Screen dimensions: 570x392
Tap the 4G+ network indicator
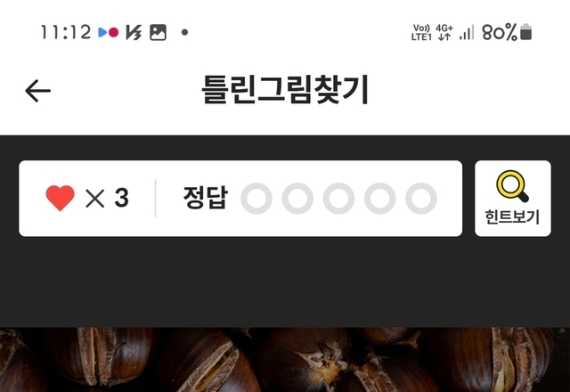click(x=444, y=32)
